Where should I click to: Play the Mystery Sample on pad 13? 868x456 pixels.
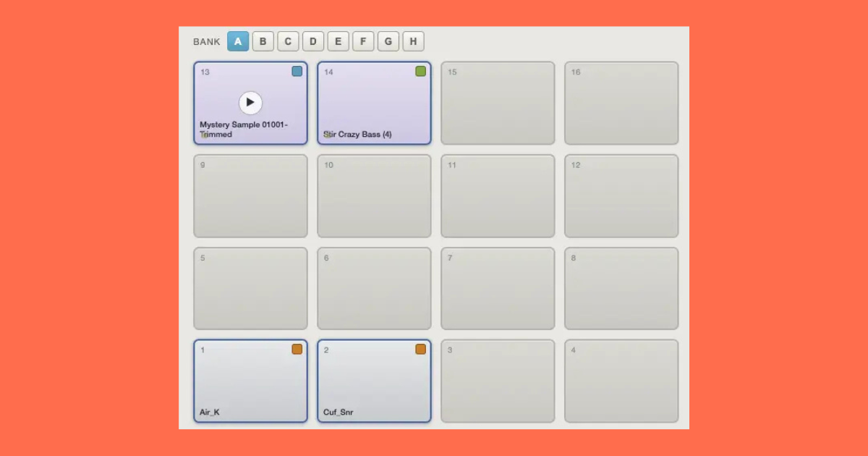tap(250, 103)
